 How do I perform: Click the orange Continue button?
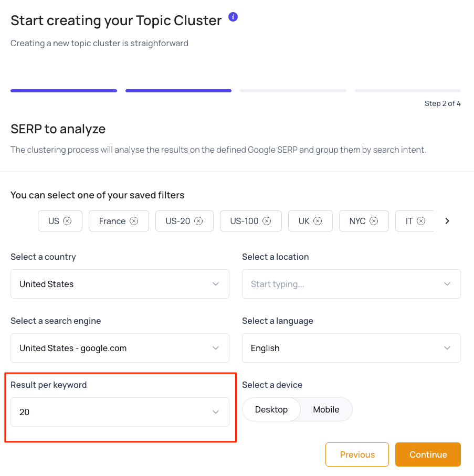(428, 454)
